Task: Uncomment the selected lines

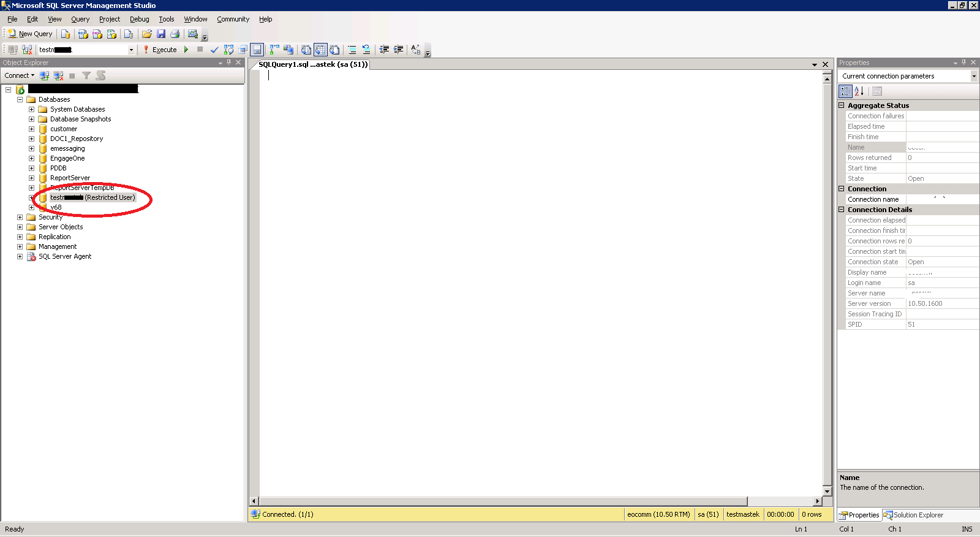Action: coord(366,50)
